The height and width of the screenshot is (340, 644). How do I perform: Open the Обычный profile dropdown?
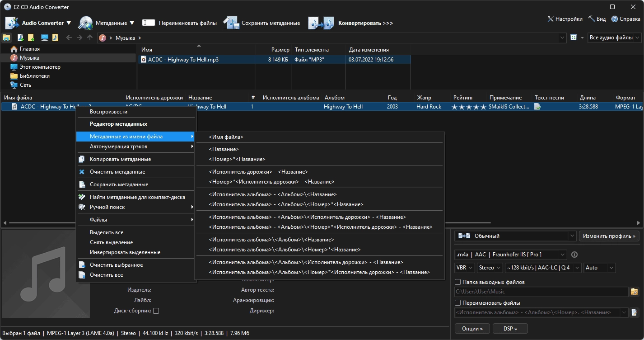click(x=515, y=236)
